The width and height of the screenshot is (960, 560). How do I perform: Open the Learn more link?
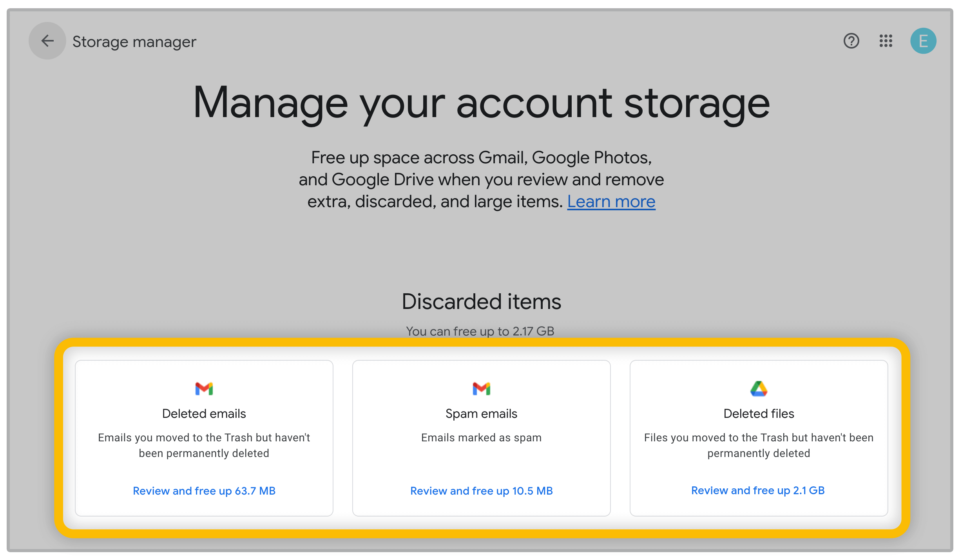point(611,202)
